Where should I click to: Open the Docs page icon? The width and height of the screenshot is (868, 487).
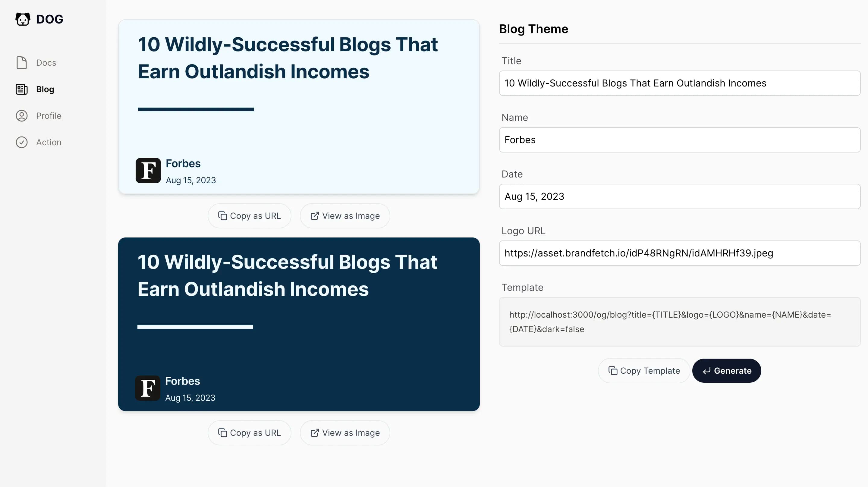tap(22, 63)
